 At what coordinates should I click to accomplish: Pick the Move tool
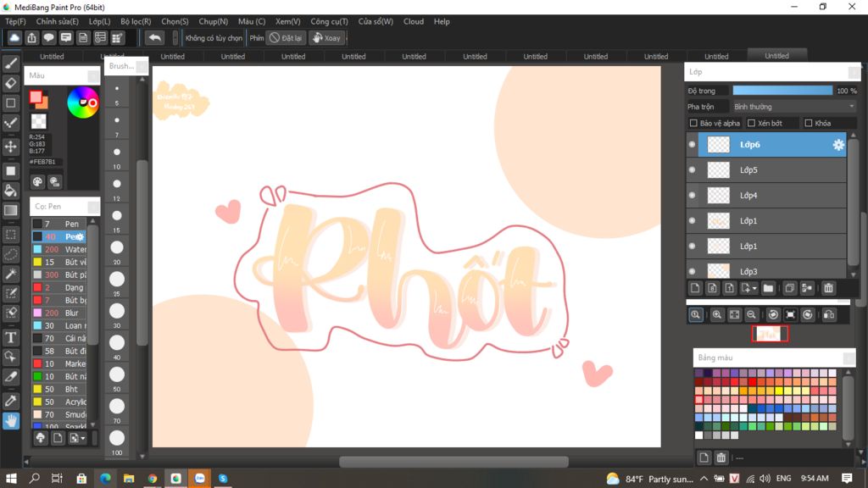coord(10,147)
